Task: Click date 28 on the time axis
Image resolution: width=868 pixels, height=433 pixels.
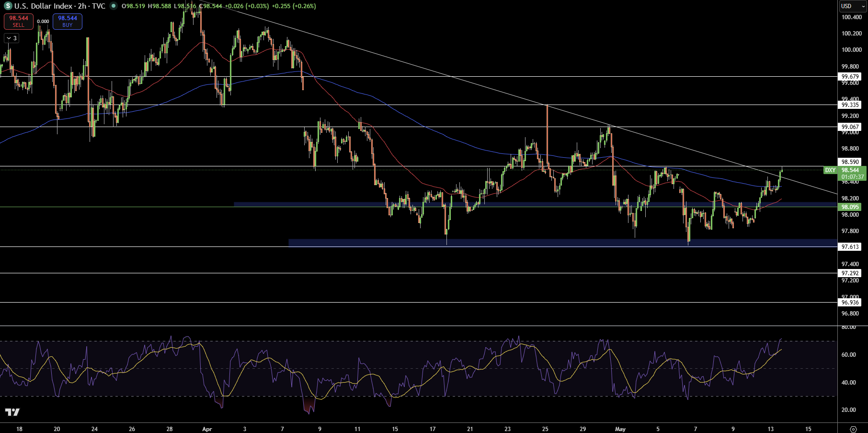Action: click(x=170, y=429)
